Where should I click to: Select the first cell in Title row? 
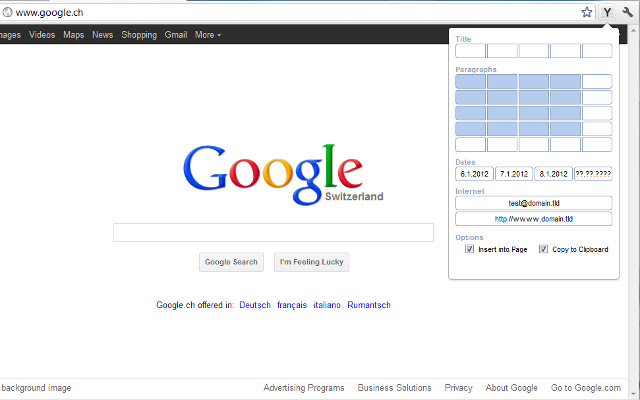pos(470,51)
